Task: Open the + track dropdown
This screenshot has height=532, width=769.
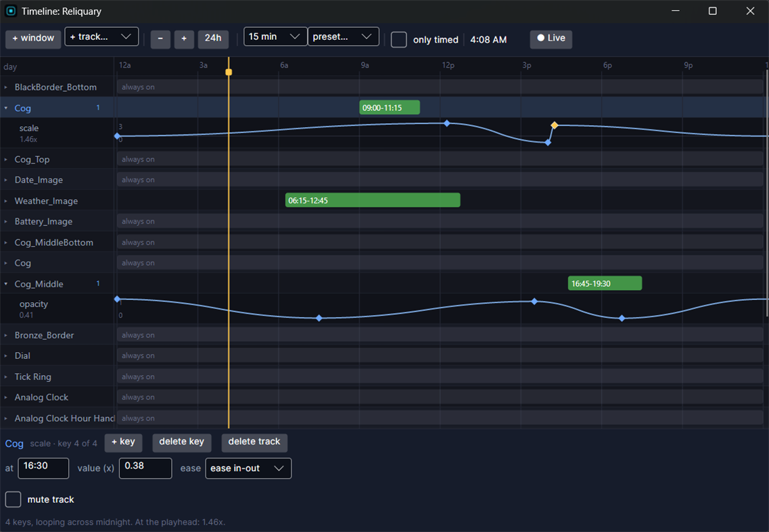Action: (x=101, y=37)
